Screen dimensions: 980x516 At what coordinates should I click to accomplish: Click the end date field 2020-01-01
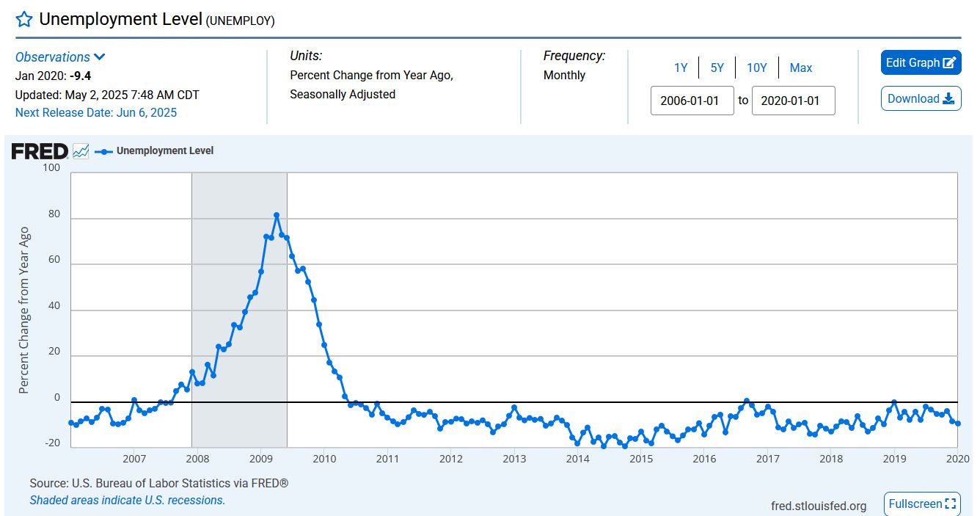[793, 101]
